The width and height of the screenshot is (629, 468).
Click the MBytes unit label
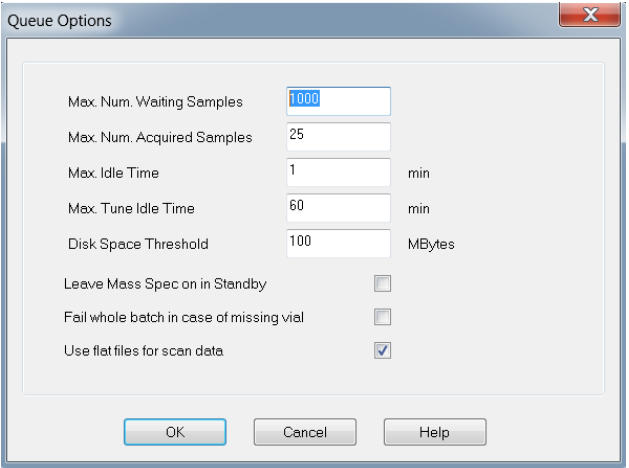click(x=431, y=244)
